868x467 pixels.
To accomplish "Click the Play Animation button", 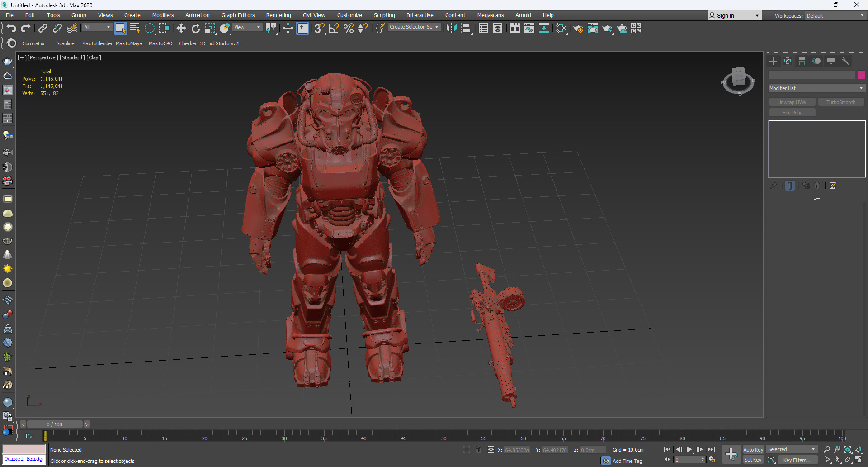I will click(689, 450).
